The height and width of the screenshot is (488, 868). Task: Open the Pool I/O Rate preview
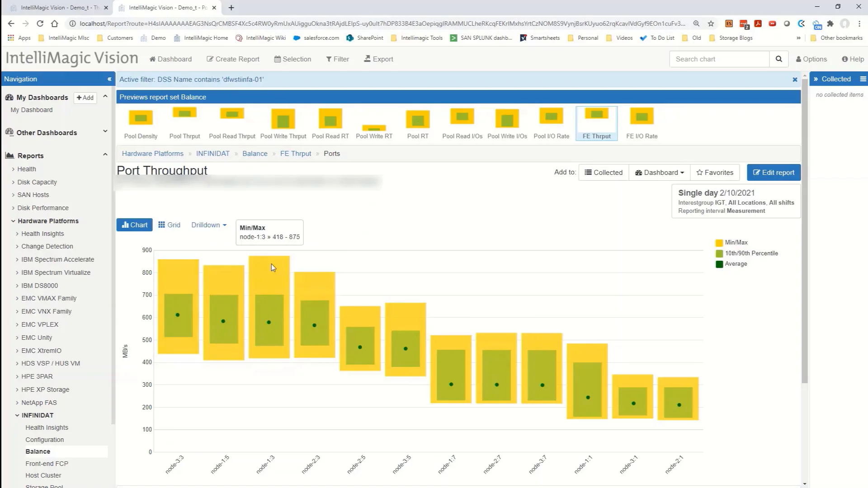pyautogui.click(x=551, y=123)
